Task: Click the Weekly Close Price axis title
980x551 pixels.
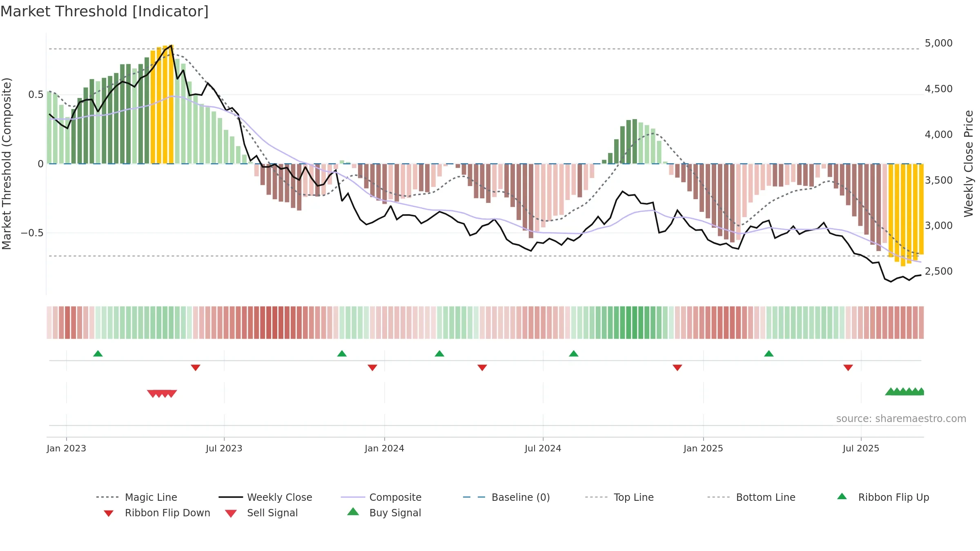Action: click(x=969, y=164)
